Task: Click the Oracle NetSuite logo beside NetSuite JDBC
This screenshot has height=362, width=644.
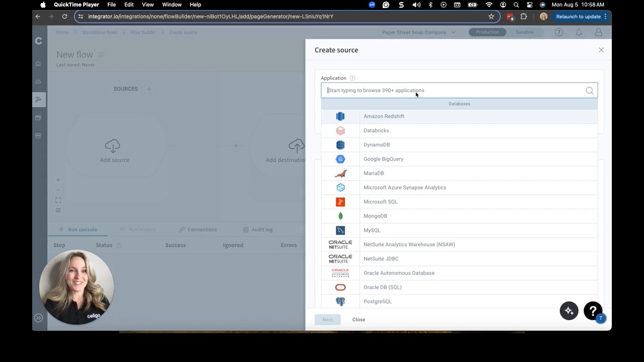Action: (x=340, y=259)
